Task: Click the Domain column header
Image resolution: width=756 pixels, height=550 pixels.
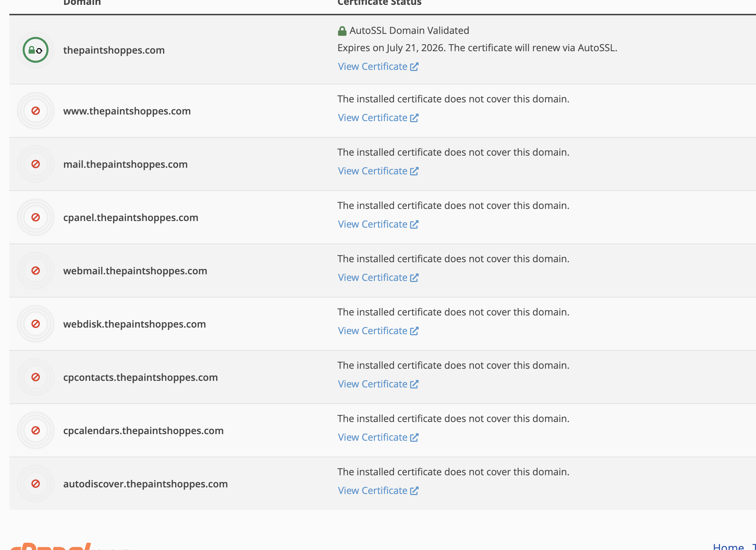Action: click(x=82, y=3)
